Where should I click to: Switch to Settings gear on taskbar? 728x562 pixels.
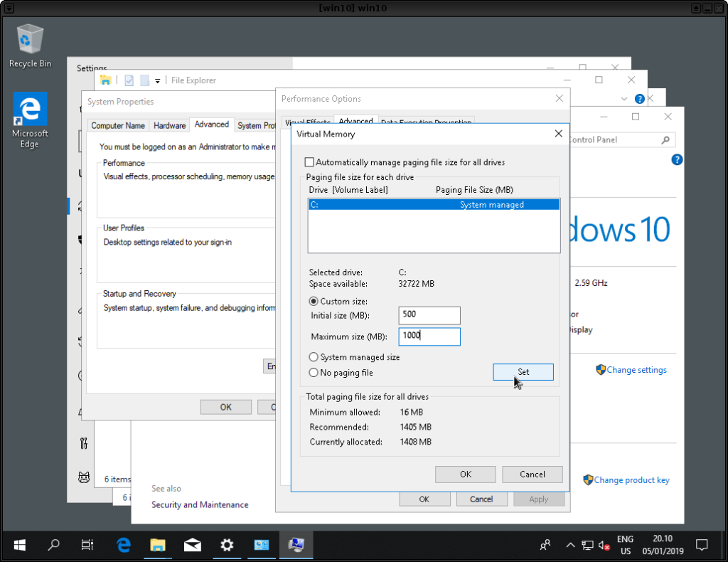(227, 545)
